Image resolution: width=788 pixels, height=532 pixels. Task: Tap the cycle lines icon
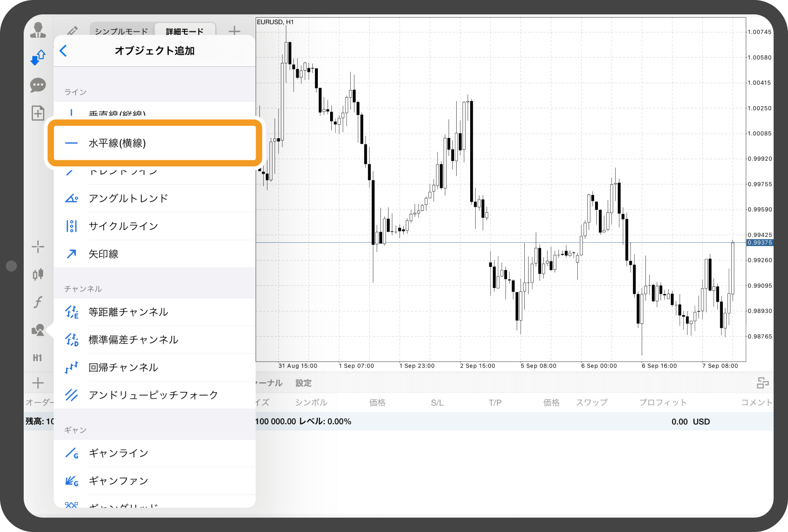pyautogui.click(x=72, y=226)
